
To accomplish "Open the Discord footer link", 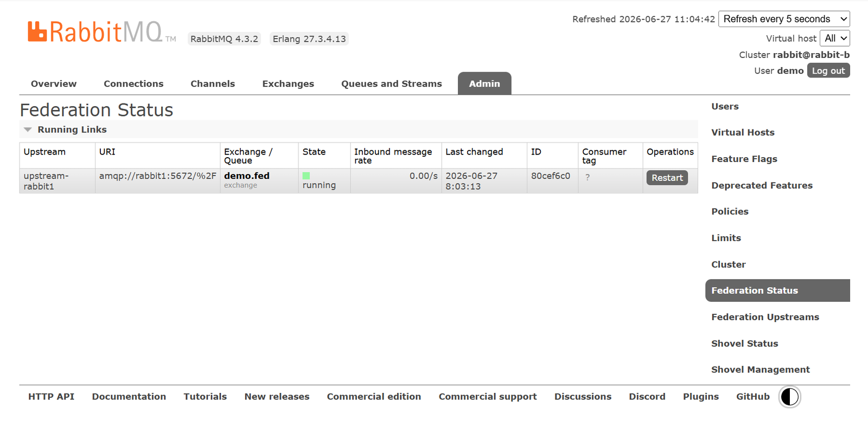I will pos(647,397).
